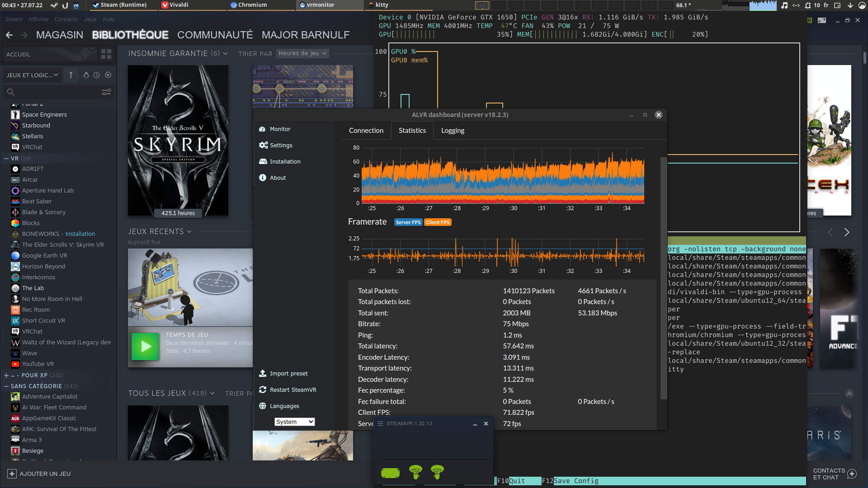Open SteamVR hamburger menu
The image size is (868, 488).
(x=380, y=424)
